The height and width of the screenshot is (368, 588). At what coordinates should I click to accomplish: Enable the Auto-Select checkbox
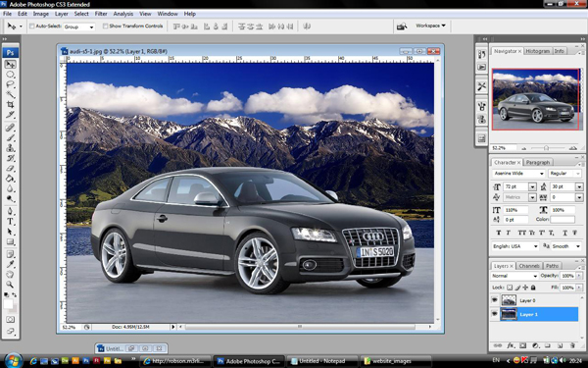pyautogui.click(x=32, y=26)
